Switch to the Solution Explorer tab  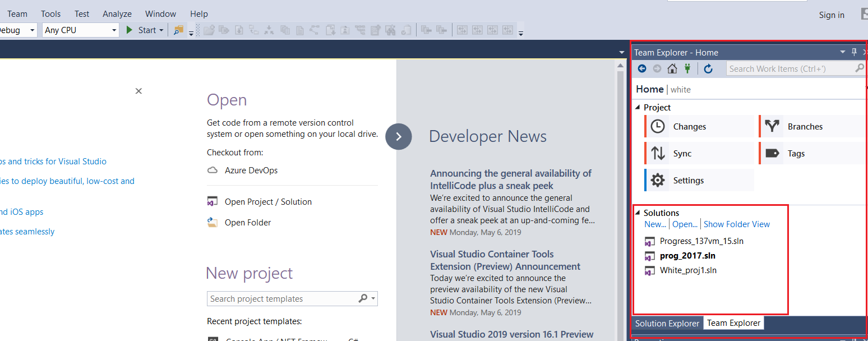pyautogui.click(x=667, y=323)
